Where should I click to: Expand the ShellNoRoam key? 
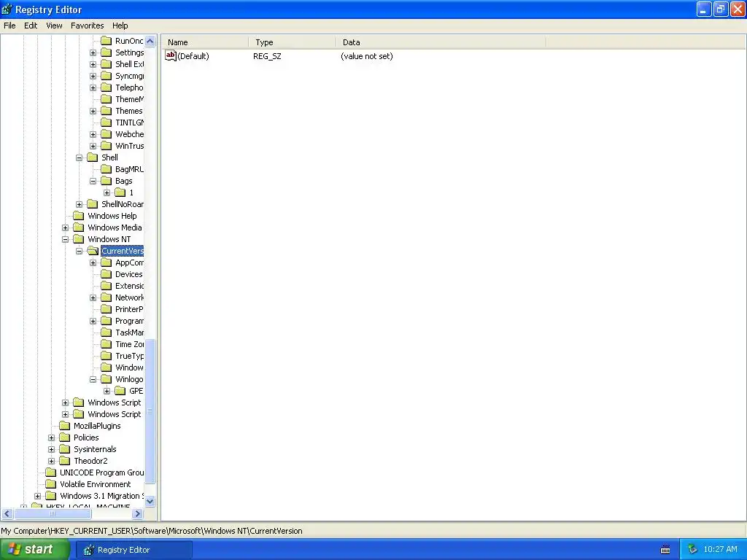(x=79, y=204)
